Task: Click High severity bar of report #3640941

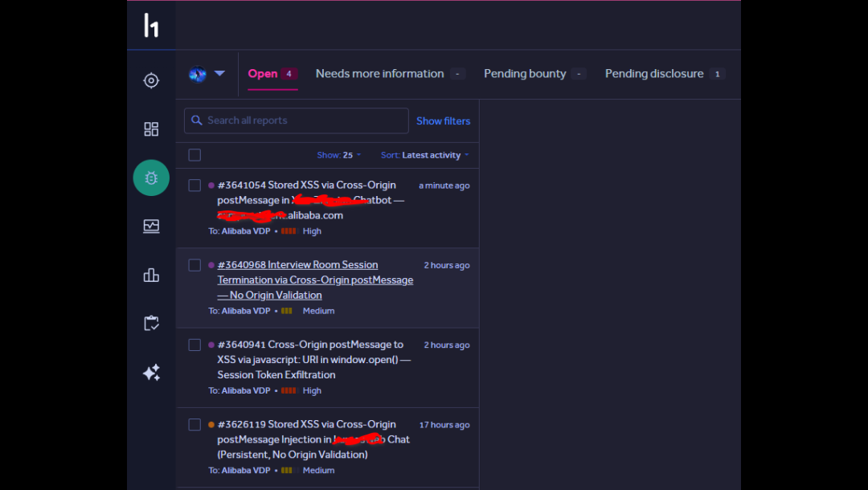Action: coord(289,390)
